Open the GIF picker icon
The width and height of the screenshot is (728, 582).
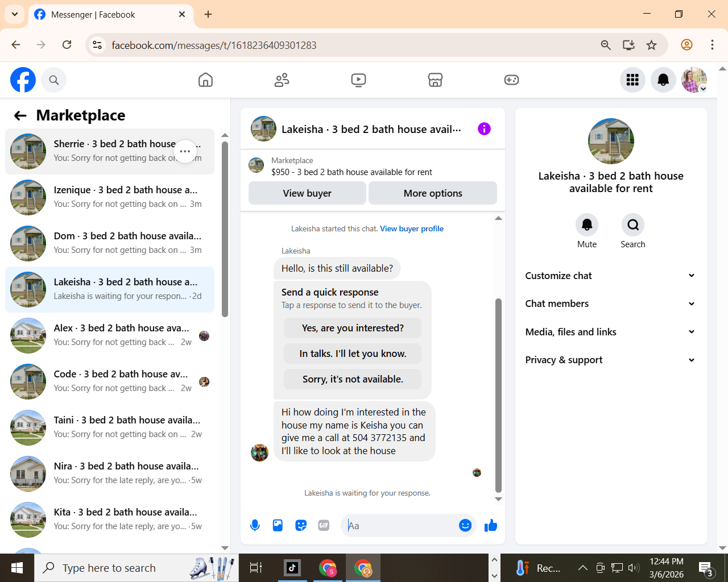324,526
